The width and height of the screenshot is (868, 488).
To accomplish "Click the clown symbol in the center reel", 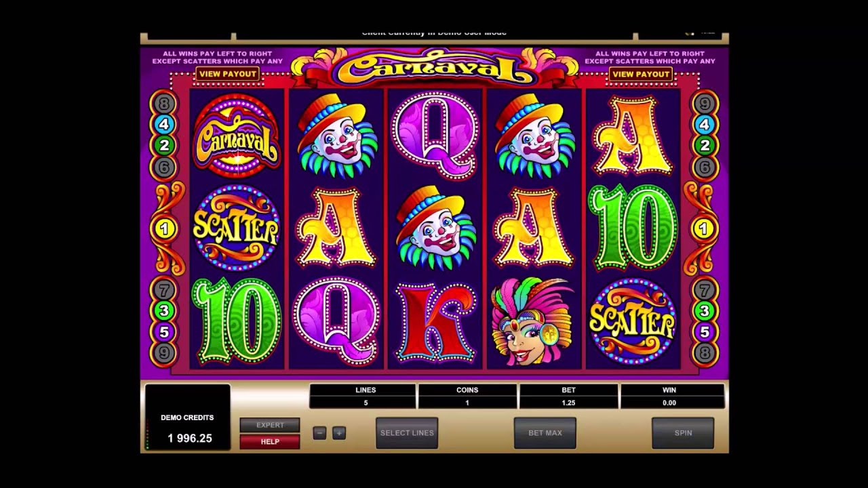I will tap(435, 227).
